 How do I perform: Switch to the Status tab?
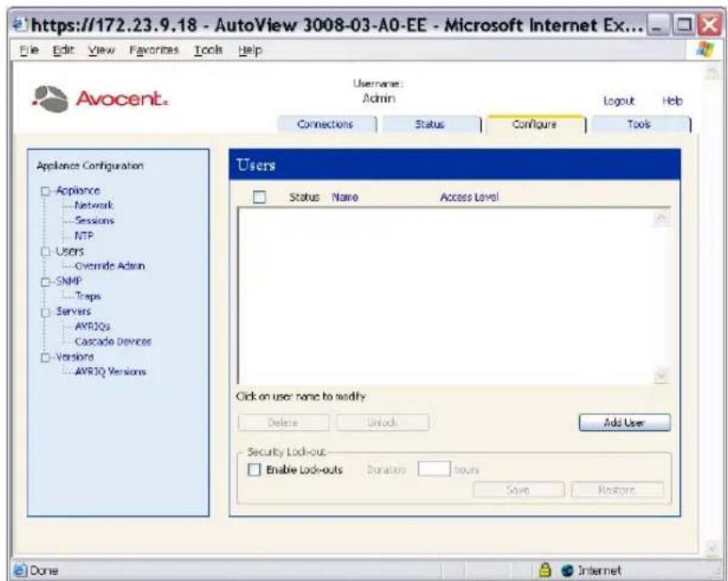[431, 124]
